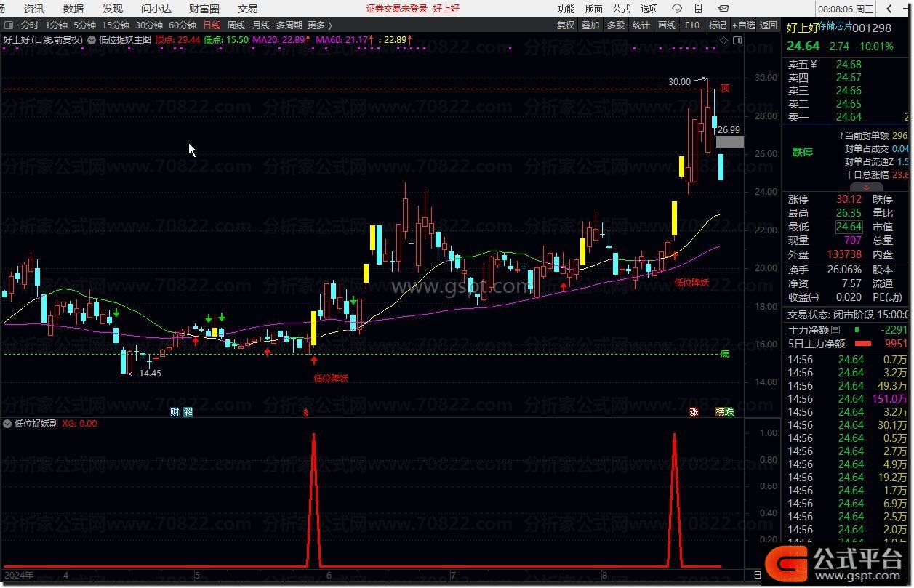Add stock via +自选 button
This screenshot has width=914, height=588.
[743, 25]
